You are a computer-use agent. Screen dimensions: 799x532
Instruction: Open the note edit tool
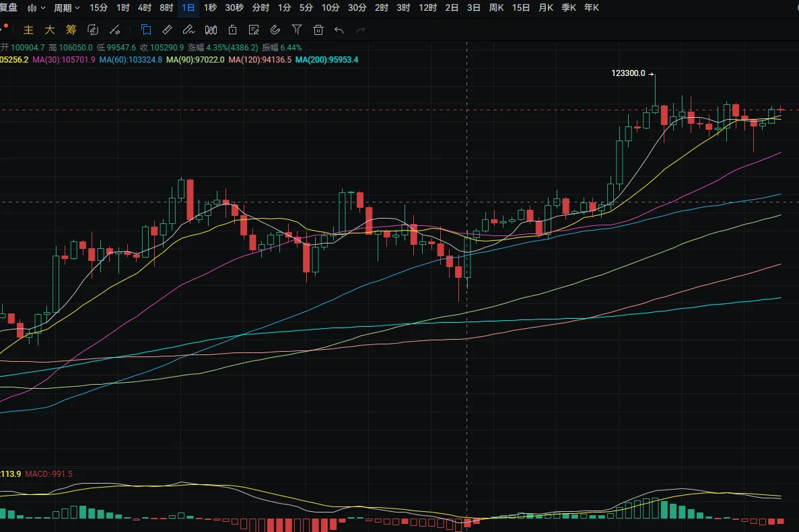pyautogui.click(x=254, y=30)
